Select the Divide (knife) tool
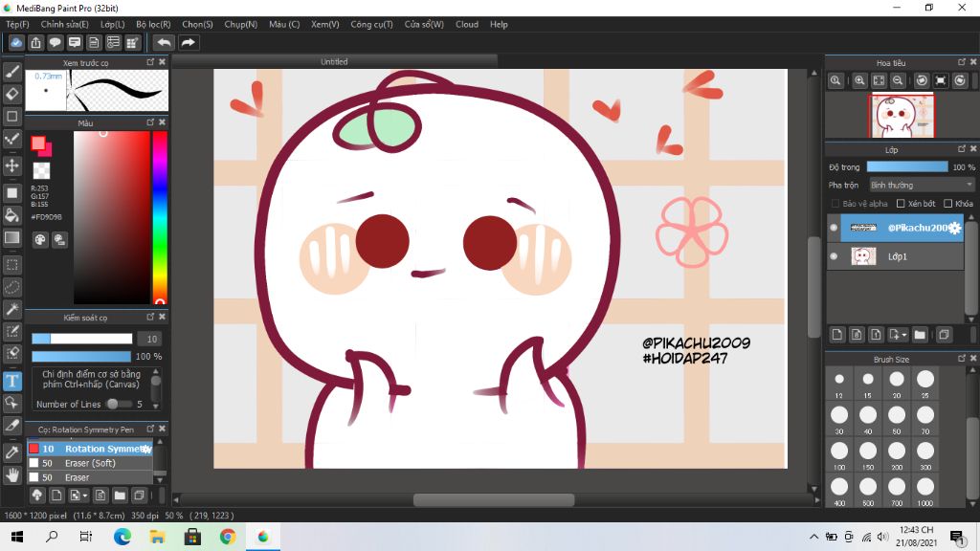This screenshot has width=980, height=551. (x=11, y=426)
